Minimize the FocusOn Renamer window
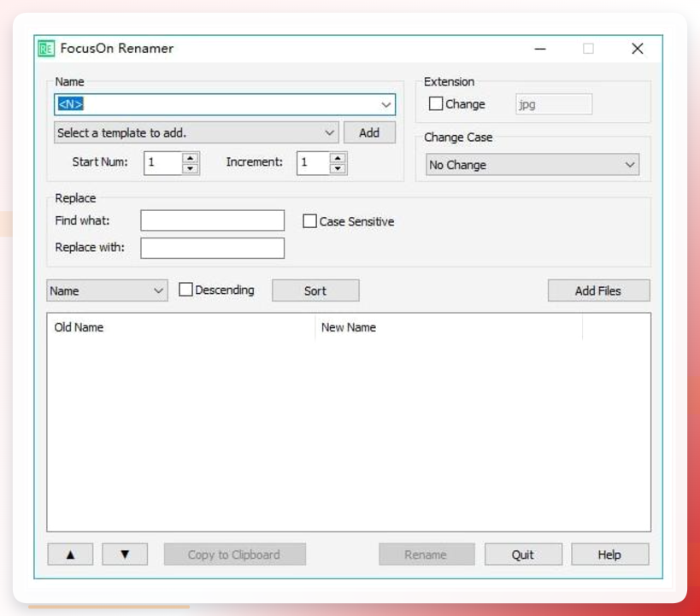Image resolution: width=700 pixels, height=616 pixels. coord(540,49)
